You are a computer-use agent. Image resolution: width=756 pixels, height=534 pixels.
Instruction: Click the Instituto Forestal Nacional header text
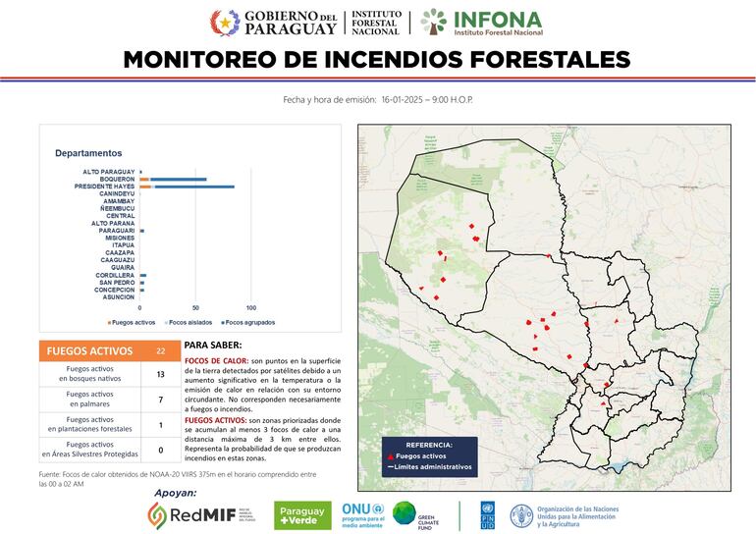(377, 23)
